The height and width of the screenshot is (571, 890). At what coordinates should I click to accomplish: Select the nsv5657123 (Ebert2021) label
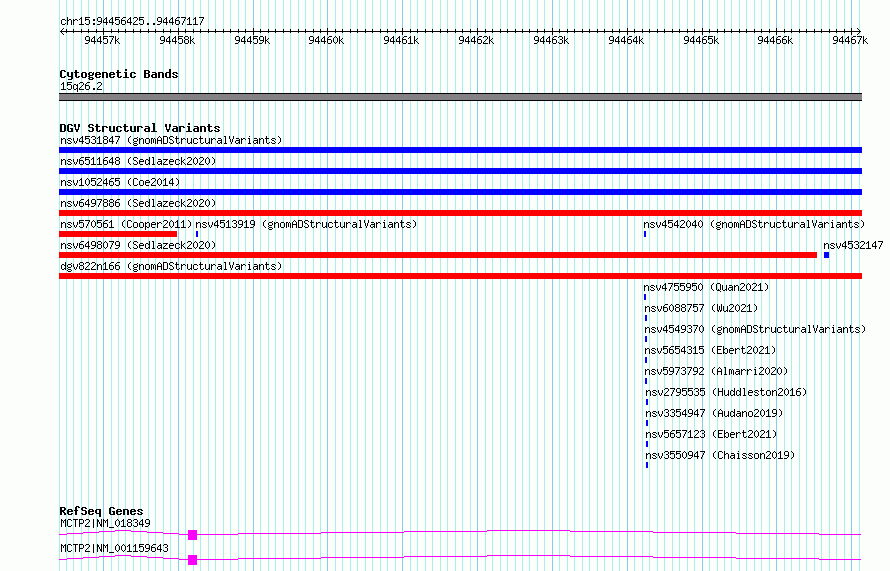(x=711, y=434)
